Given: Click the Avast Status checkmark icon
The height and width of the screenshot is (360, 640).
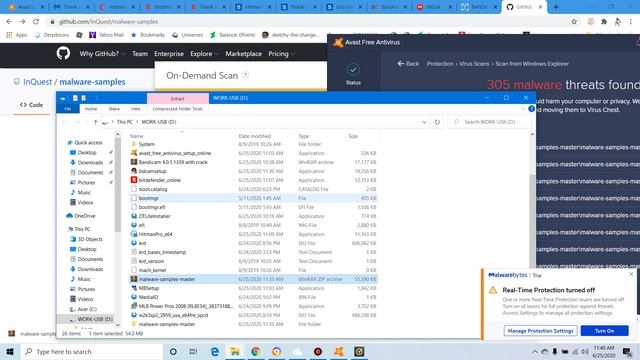Looking at the screenshot, I should pos(353,69).
